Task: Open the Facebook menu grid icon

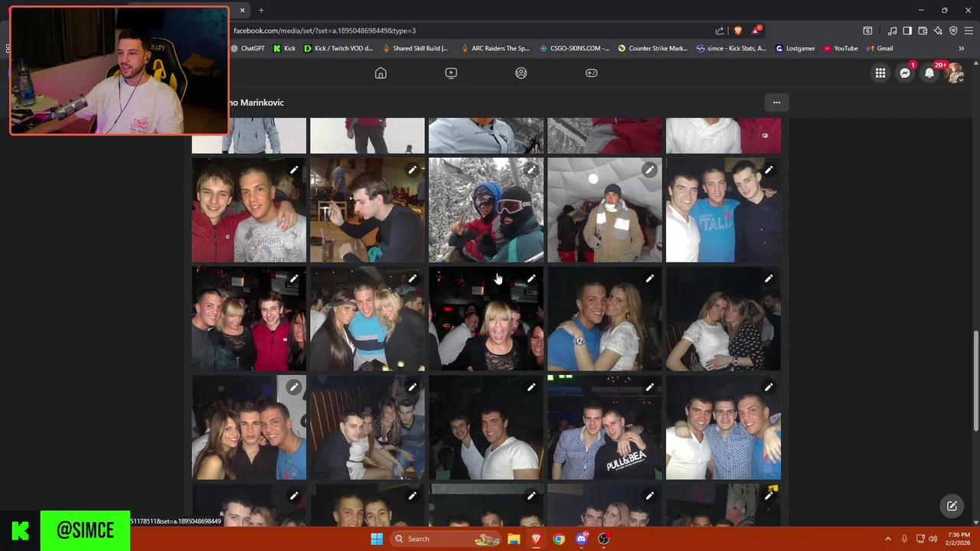Action: 880,73
